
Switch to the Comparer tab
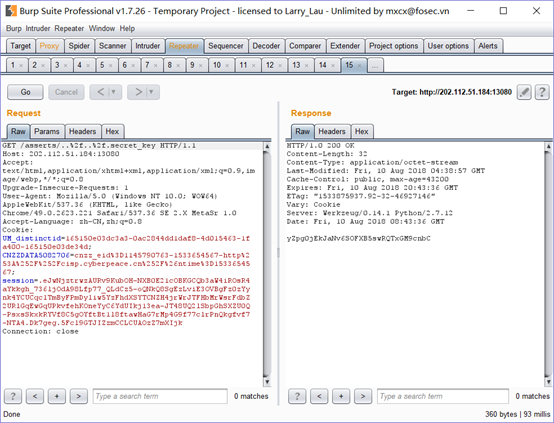tap(305, 46)
